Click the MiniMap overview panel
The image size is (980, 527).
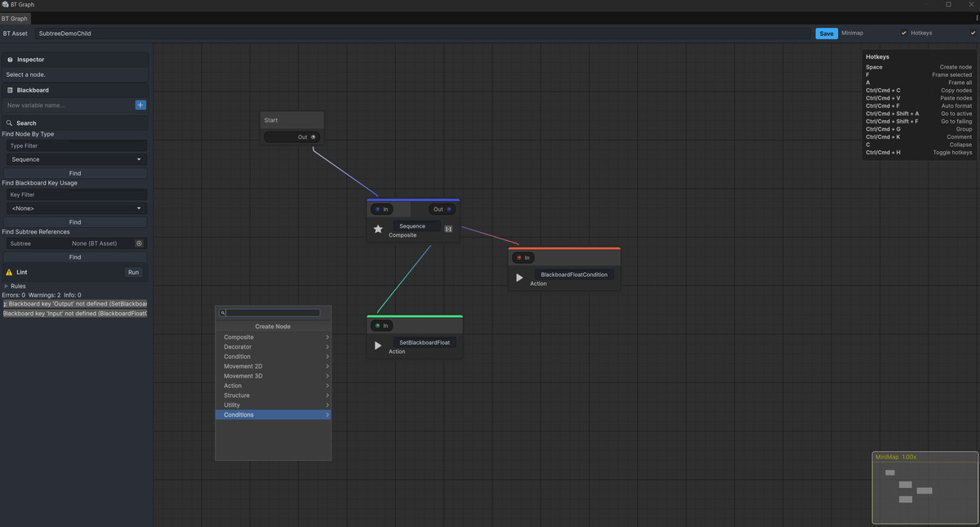tap(924, 488)
